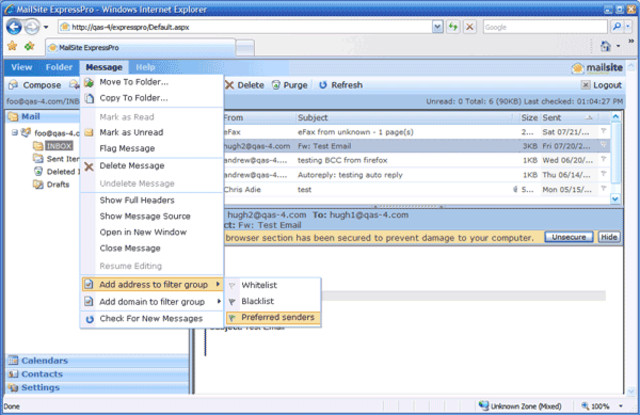Choose Check For New Messages

pos(152,318)
